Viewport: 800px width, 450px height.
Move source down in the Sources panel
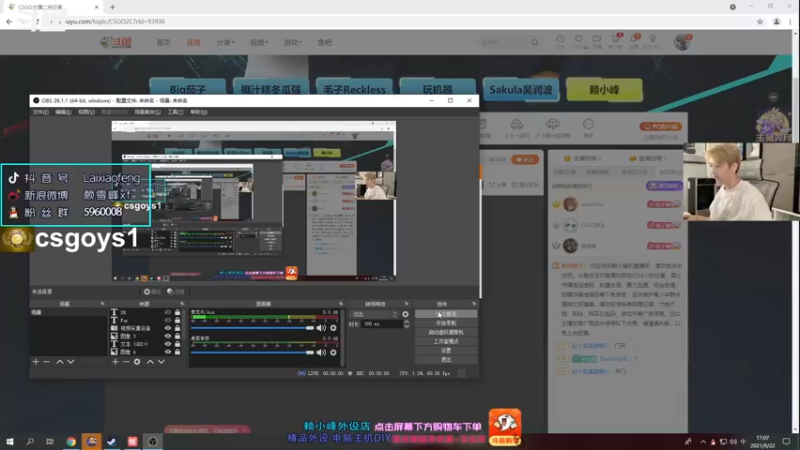click(x=161, y=362)
